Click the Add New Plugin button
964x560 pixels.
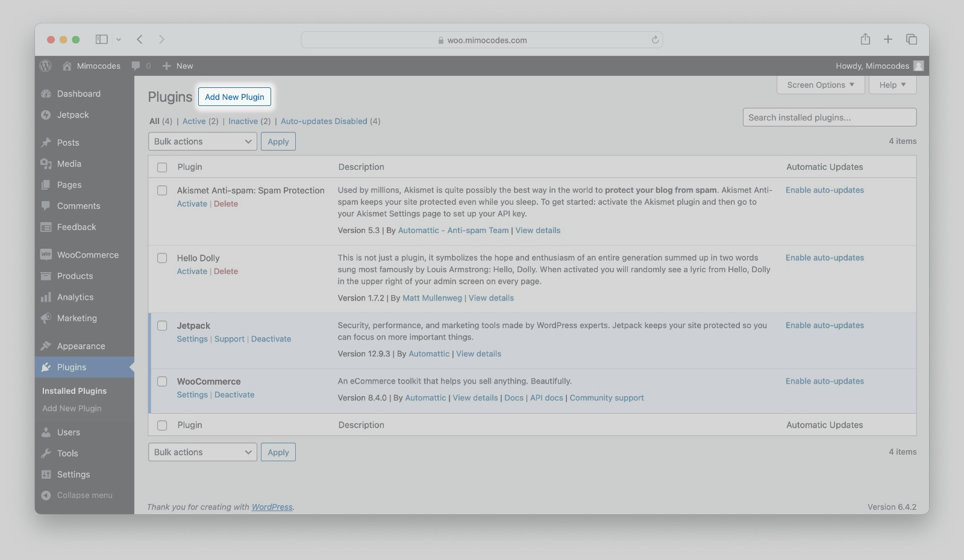[x=234, y=97]
